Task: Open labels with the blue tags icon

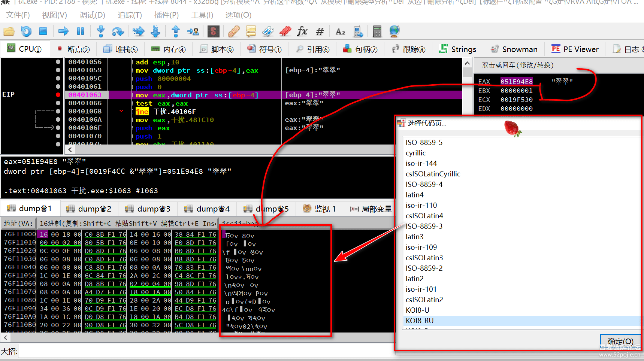Action: coord(268,31)
